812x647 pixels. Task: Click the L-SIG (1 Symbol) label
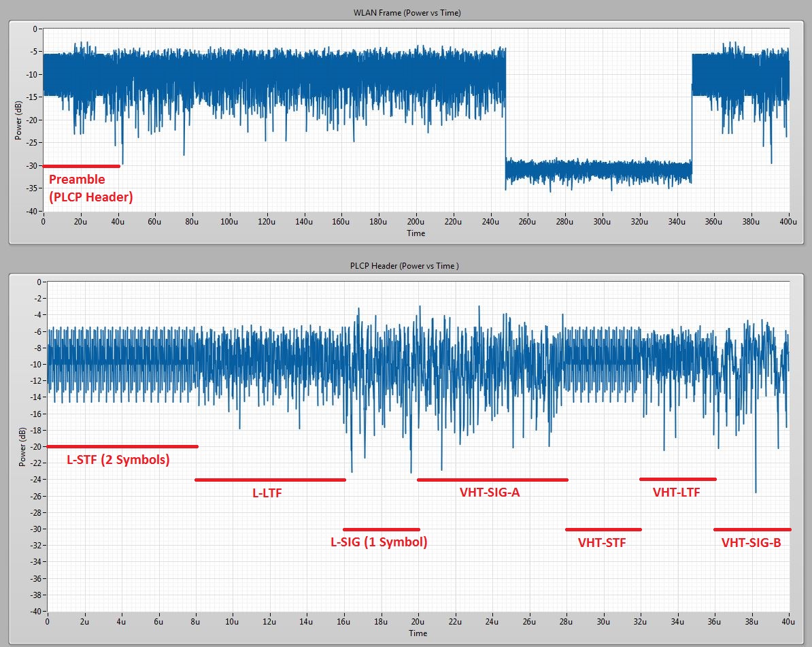click(x=378, y=542)
